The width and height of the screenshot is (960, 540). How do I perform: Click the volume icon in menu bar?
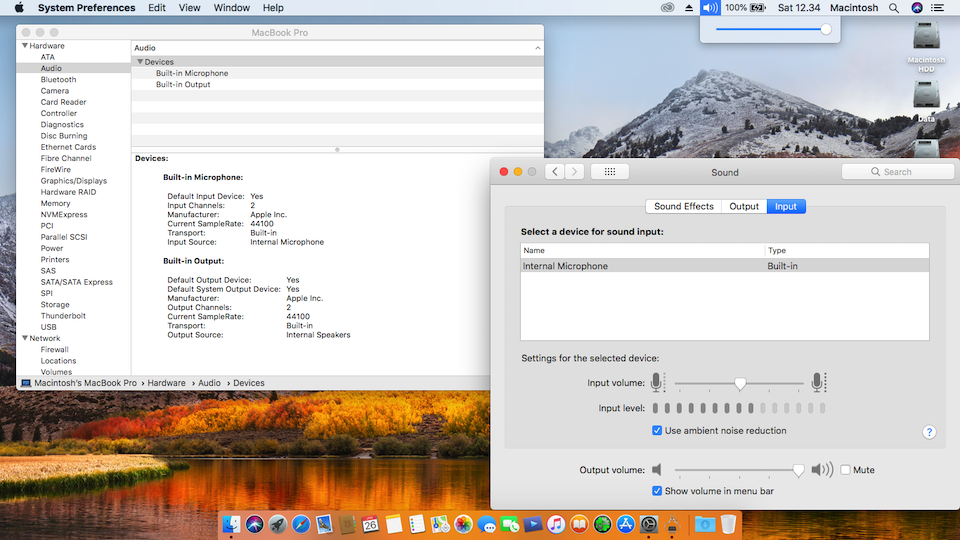pyautogui.click(x=710, y=8)
